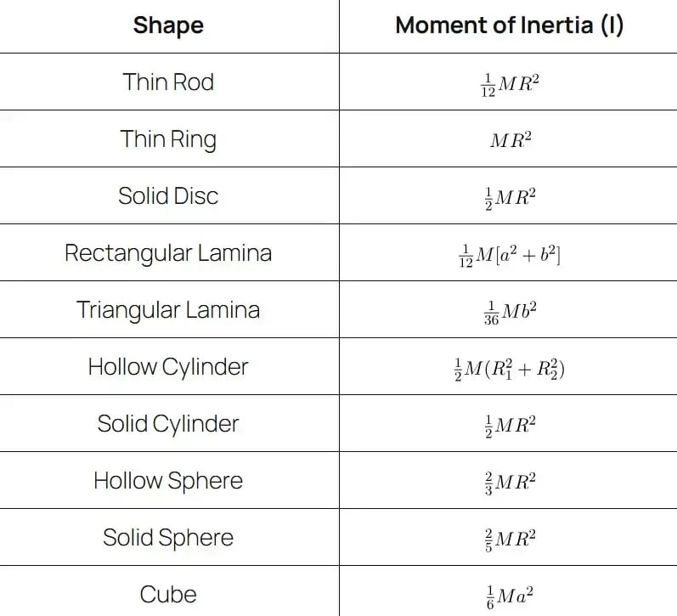Select the Triangular Lamina cell
677x616 pixels.
(x=168, y=310)
